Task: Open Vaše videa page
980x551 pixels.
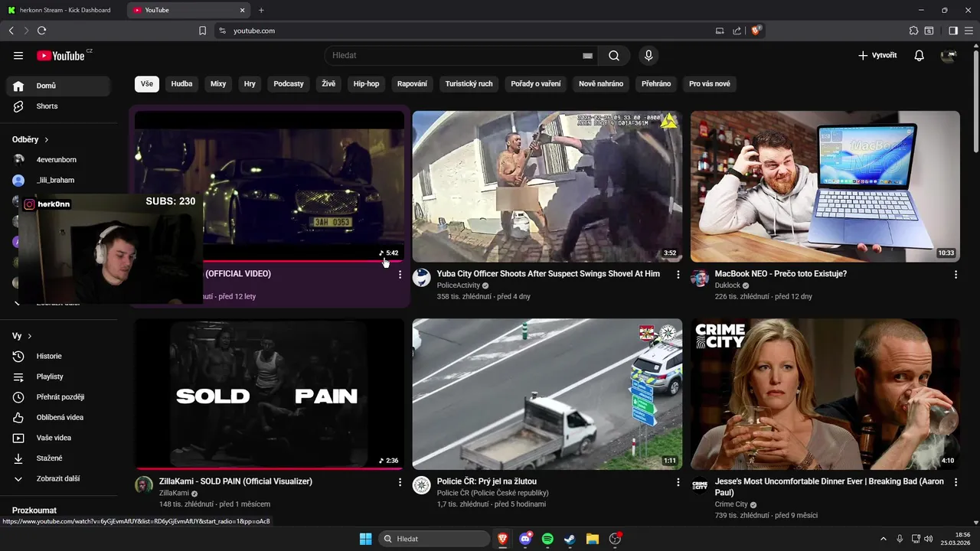Action: (x=59, y=438)
